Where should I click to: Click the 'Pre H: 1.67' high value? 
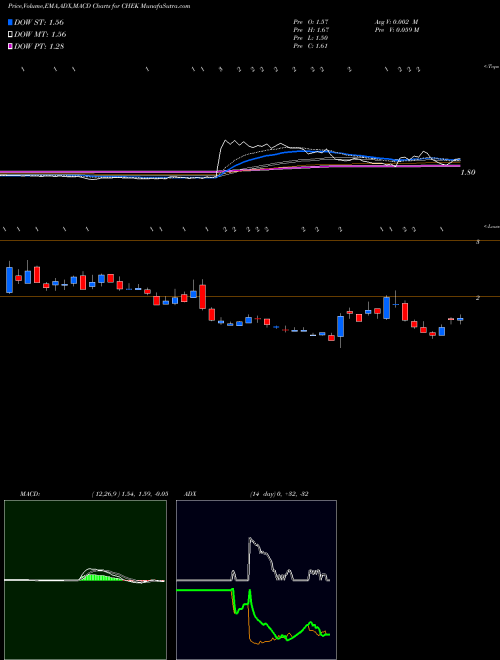[311, 30]
